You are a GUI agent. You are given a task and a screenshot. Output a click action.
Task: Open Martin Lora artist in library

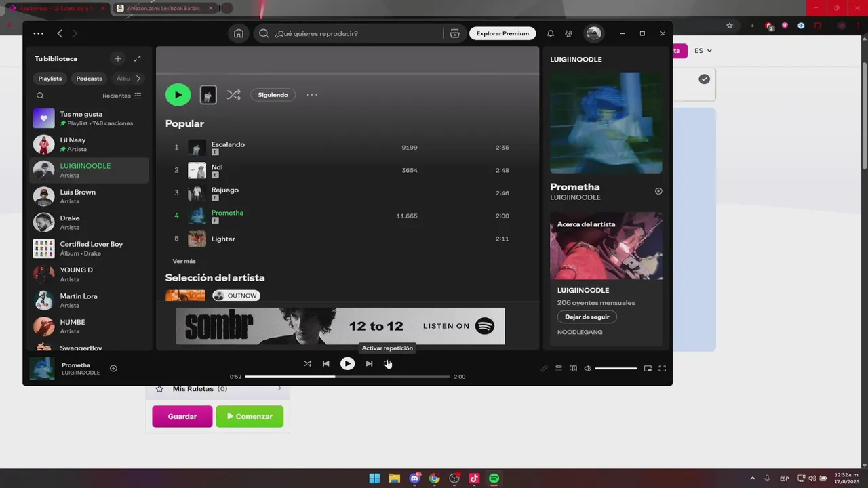(89, 300)
